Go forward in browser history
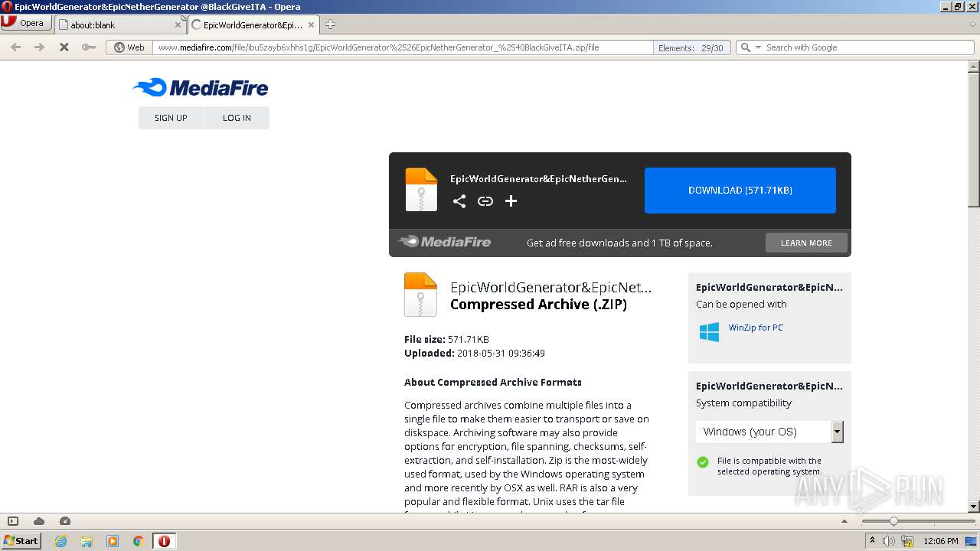980x551 pixels. click(39, 47)
